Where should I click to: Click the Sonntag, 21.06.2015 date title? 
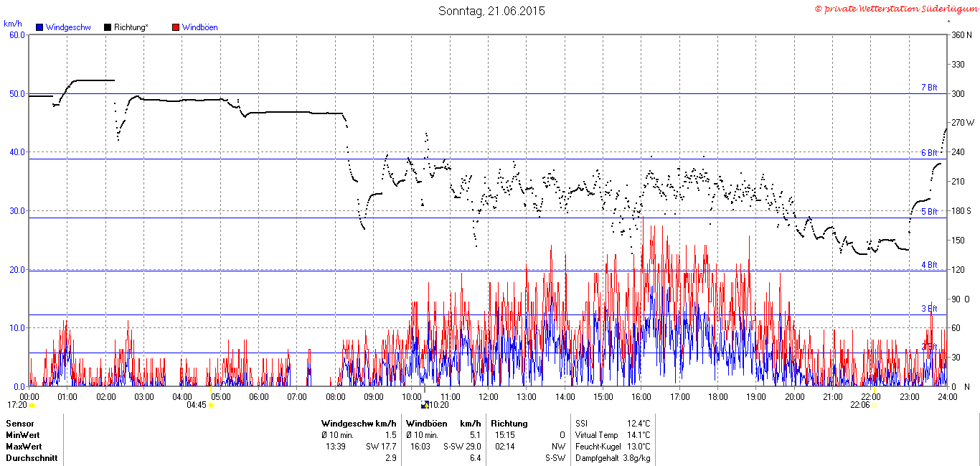coord(492,11)
